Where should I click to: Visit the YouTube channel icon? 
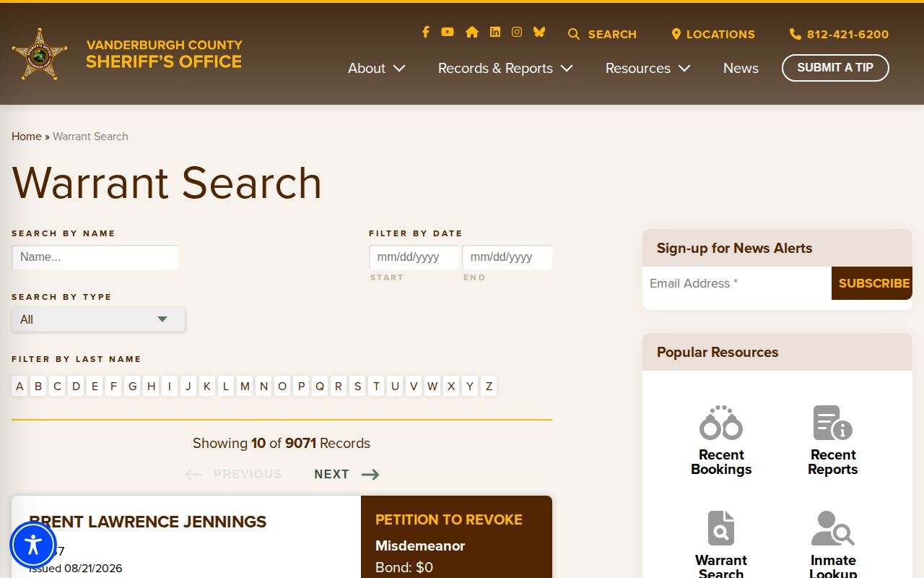click(x=448, y=32)
